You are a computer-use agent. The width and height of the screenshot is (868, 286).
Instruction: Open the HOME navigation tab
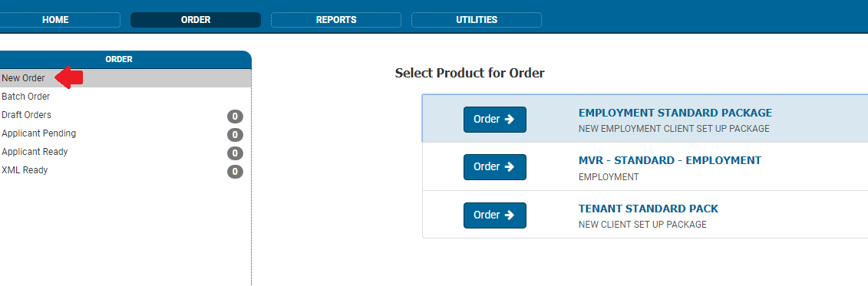pos(55,20)
